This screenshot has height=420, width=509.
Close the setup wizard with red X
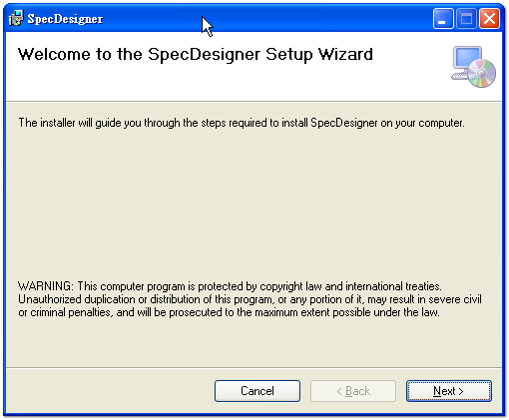[489, 18]
